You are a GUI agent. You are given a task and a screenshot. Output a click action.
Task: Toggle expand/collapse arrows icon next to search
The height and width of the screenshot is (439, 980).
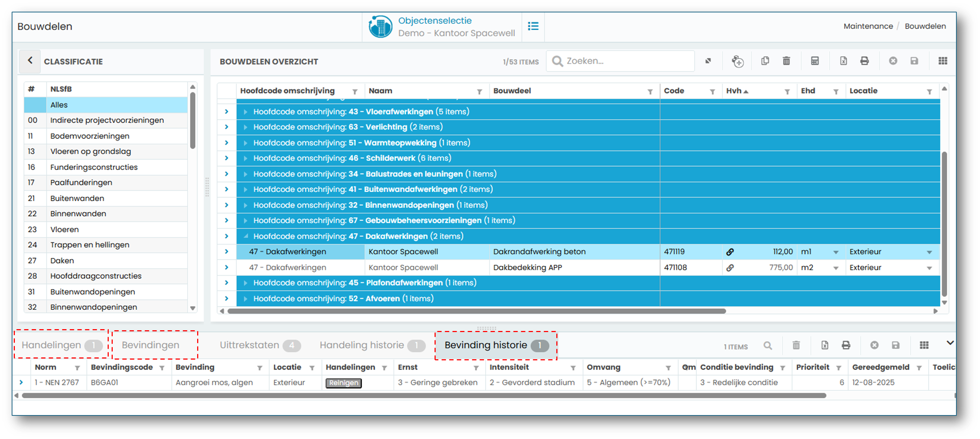coord(708,61)
